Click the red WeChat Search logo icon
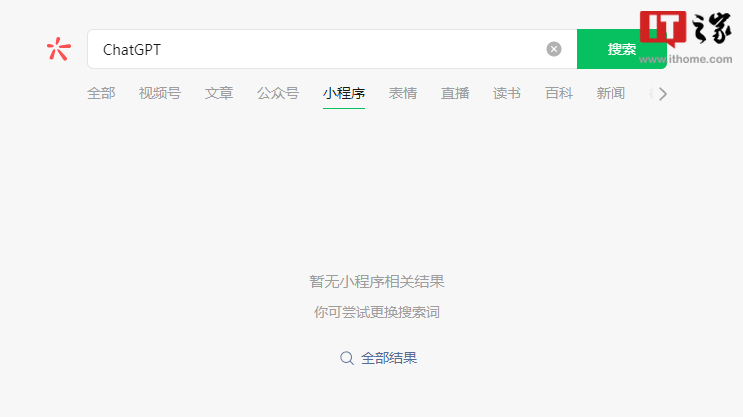This screenshot has height=417, width=743. pos(59,49)
